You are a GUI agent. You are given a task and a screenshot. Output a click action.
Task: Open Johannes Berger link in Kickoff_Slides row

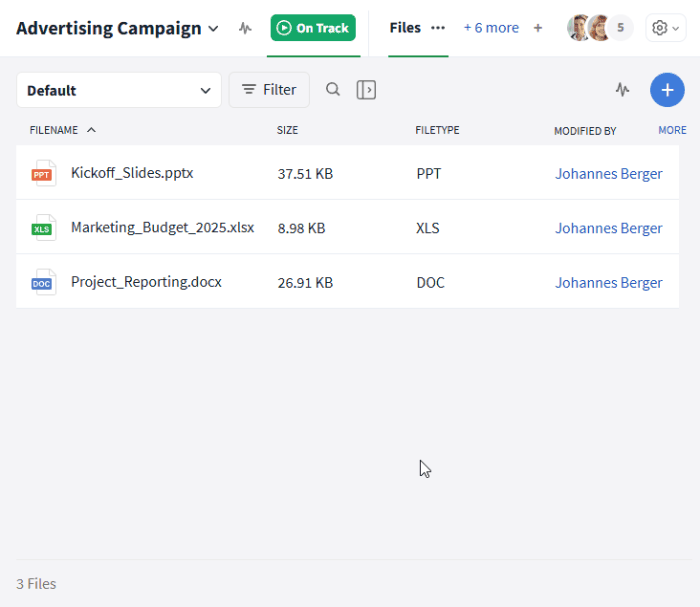(608, 173)
